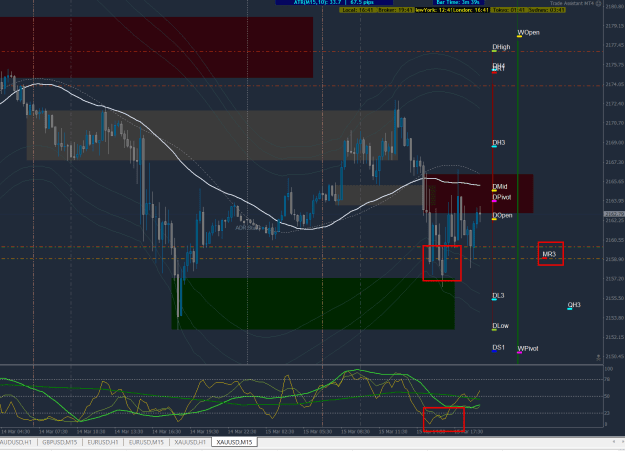Screen dimensions: 625x451
Task: Click the ADR label near the candles
Action: point(247,228)
